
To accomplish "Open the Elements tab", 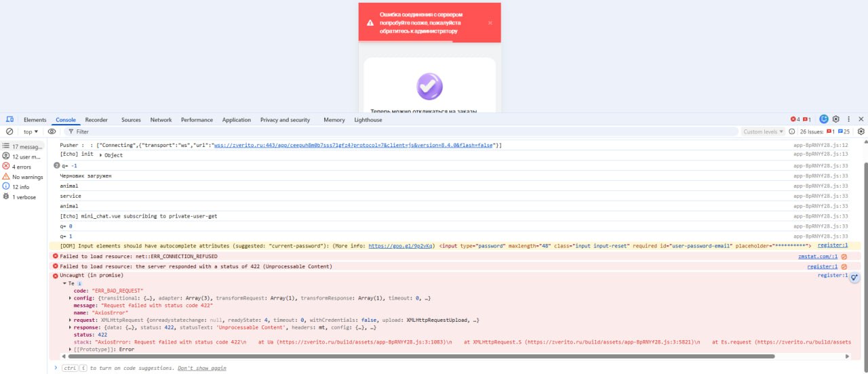I will [35, 120].
